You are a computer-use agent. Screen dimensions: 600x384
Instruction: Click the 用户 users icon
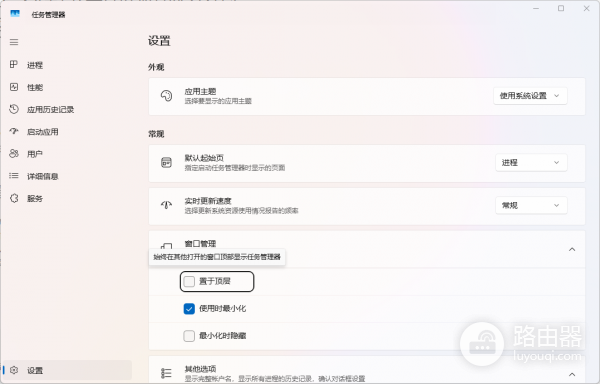[x=14, y=153]
